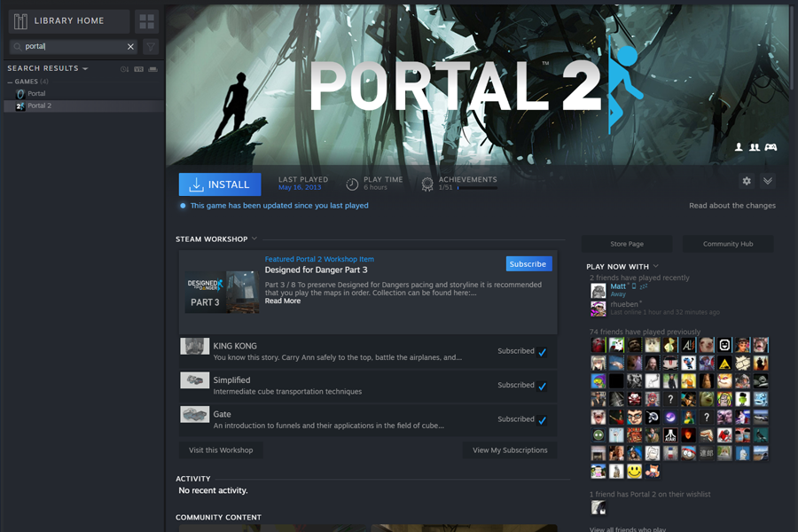Click the Activity section heading

tap(193, 479)
